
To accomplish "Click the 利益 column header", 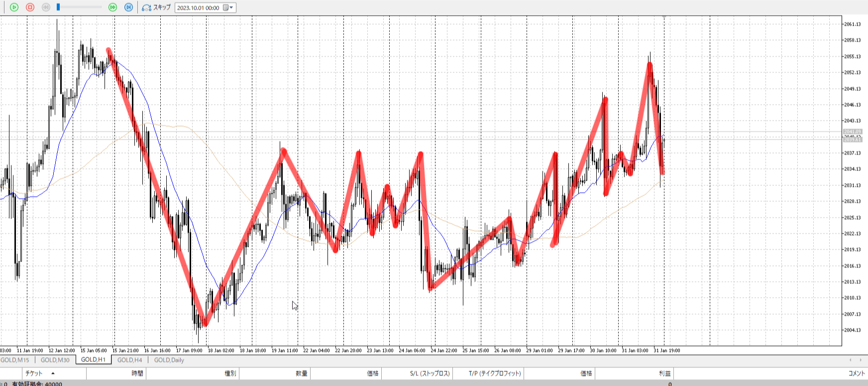I will pos(664,374).
